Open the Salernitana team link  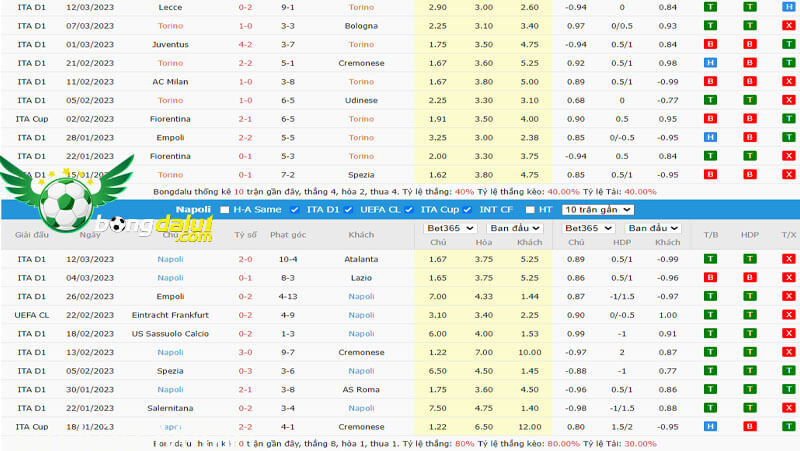click(170, 408)
